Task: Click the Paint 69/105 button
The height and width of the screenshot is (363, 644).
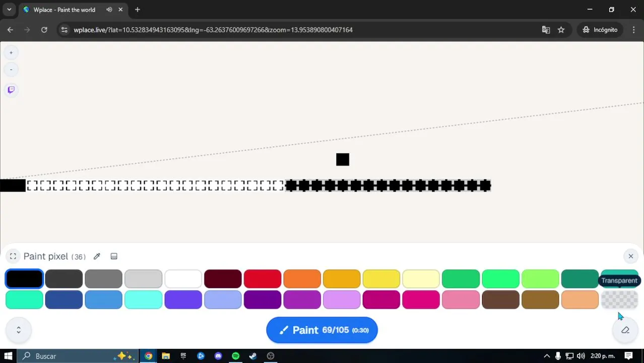Action: (322, 330)
